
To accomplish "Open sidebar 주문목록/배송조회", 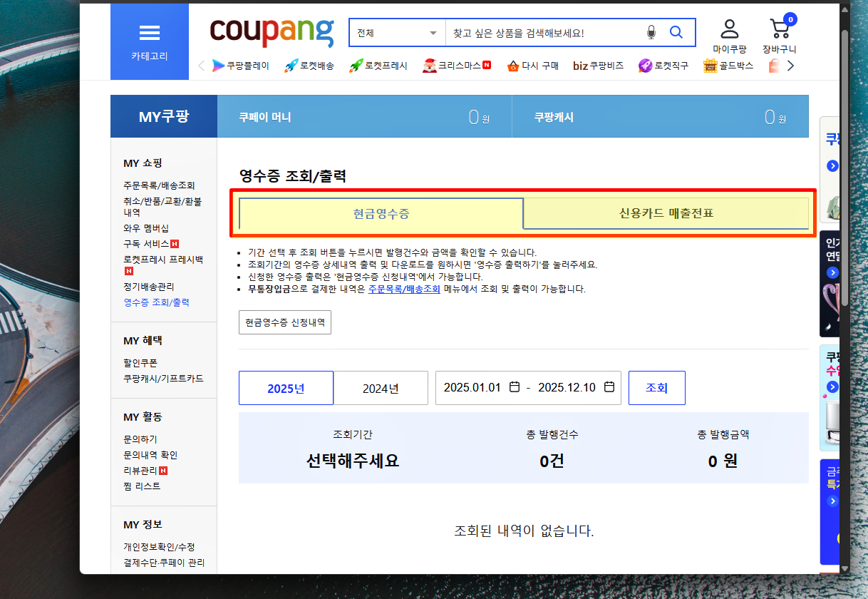I will (159, 185).
